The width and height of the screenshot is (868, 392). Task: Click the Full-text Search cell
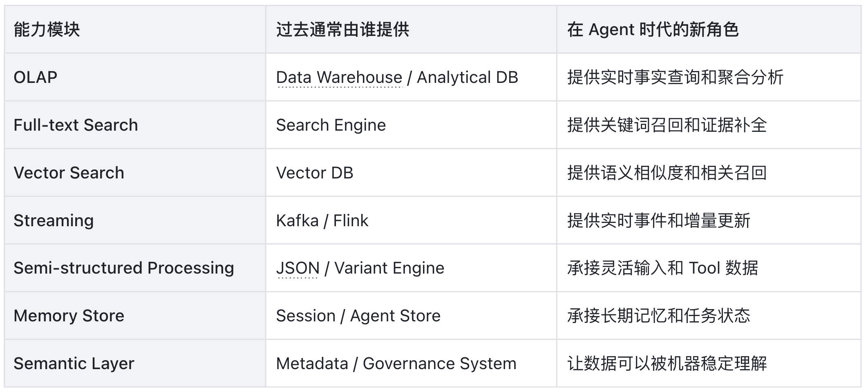click(135, 125)
